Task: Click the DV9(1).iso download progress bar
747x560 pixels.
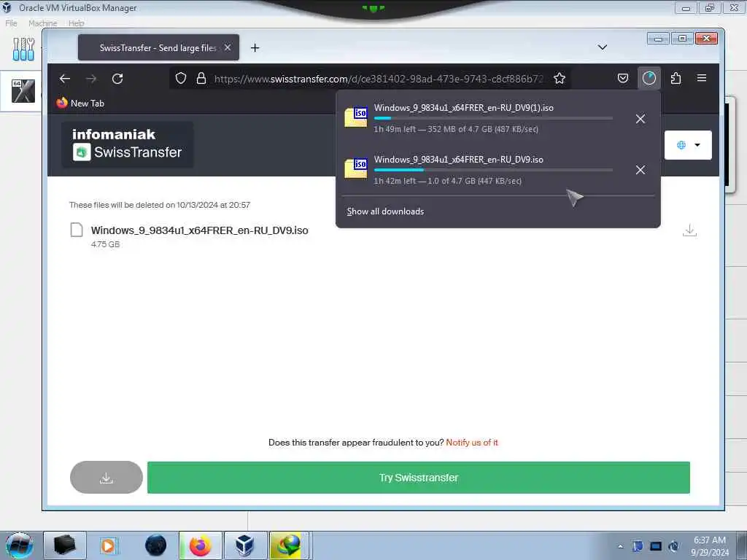Action: coord(493,118)
